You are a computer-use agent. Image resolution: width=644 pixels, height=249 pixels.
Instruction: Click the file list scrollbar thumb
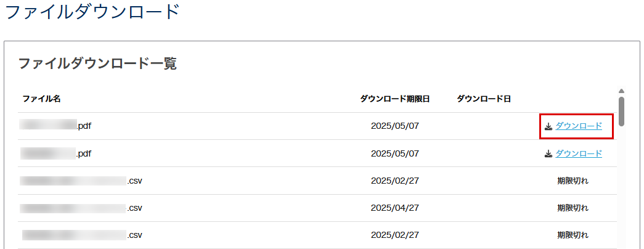point(621,111)
